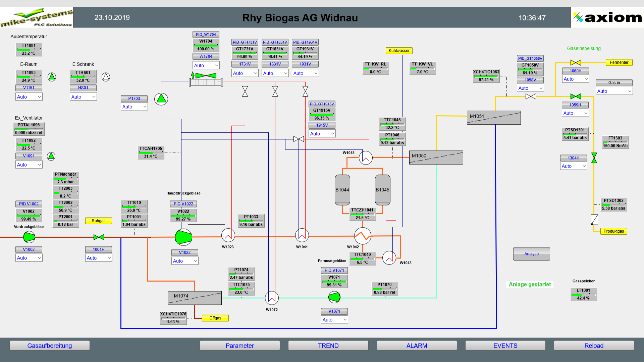The height and width of the screenshot is (362, 644).
Task: Switch to the ALARM page
Action: pyautogui.click(x=417, y=346)
